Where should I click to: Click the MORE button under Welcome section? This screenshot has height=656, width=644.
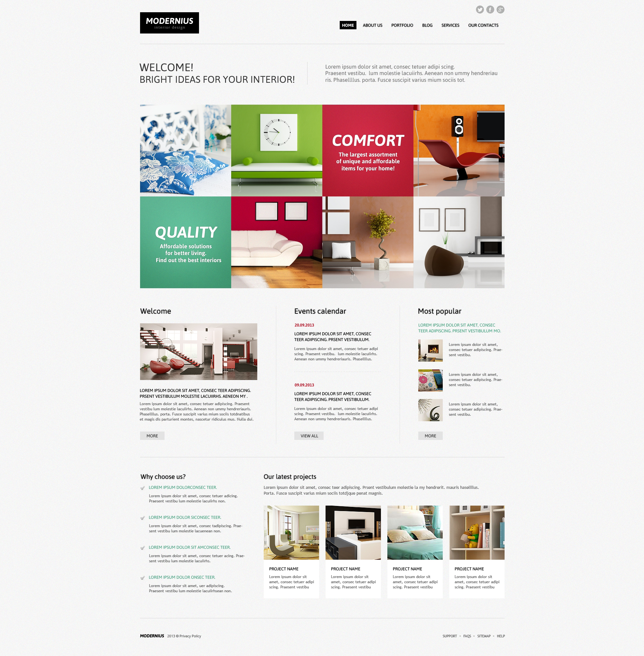[x=152, y=436]
